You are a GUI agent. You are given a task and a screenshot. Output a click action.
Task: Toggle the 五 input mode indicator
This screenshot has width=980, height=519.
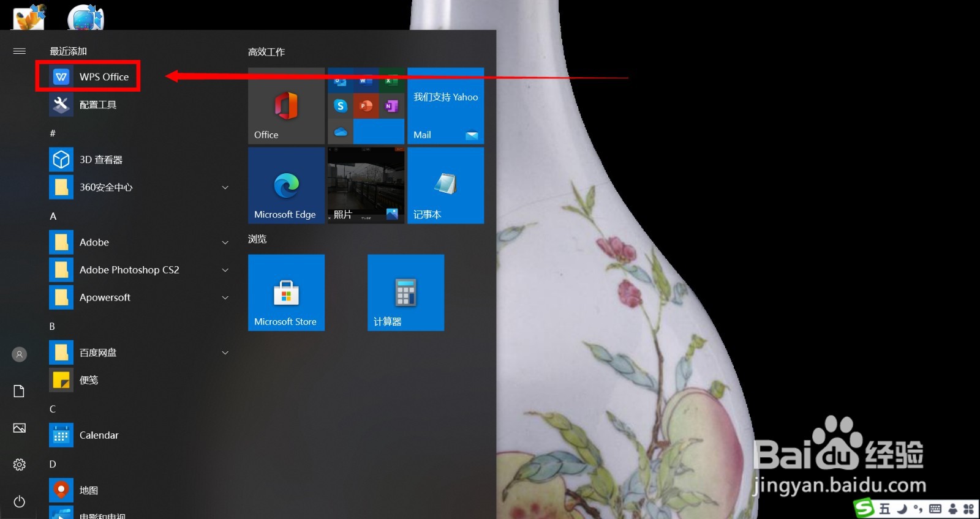pos(885,509)
